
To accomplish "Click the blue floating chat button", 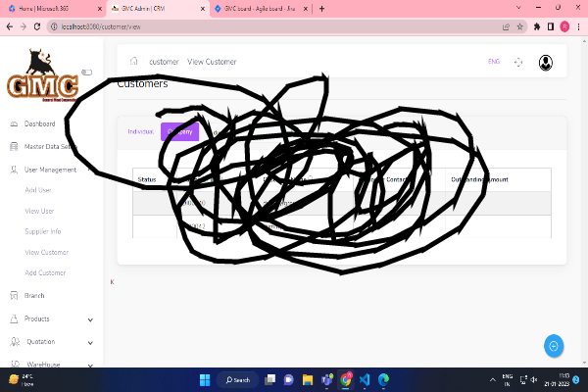I will click(554, 346).
